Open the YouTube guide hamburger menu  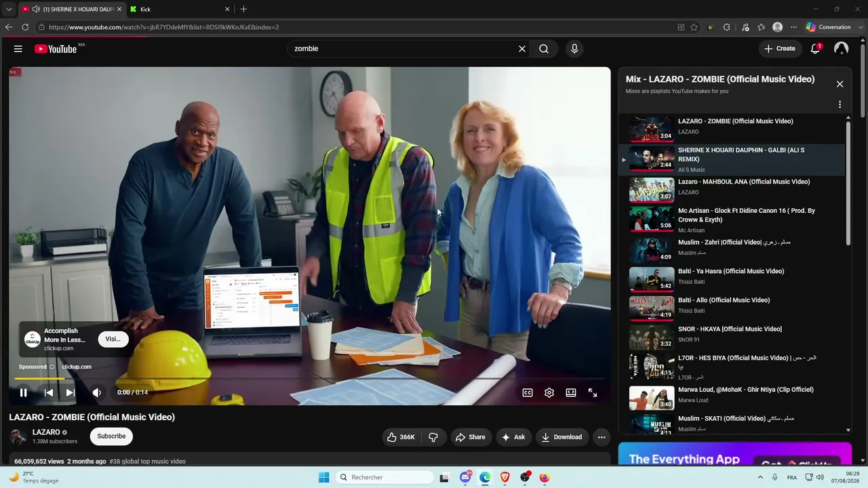coord(18,49)
